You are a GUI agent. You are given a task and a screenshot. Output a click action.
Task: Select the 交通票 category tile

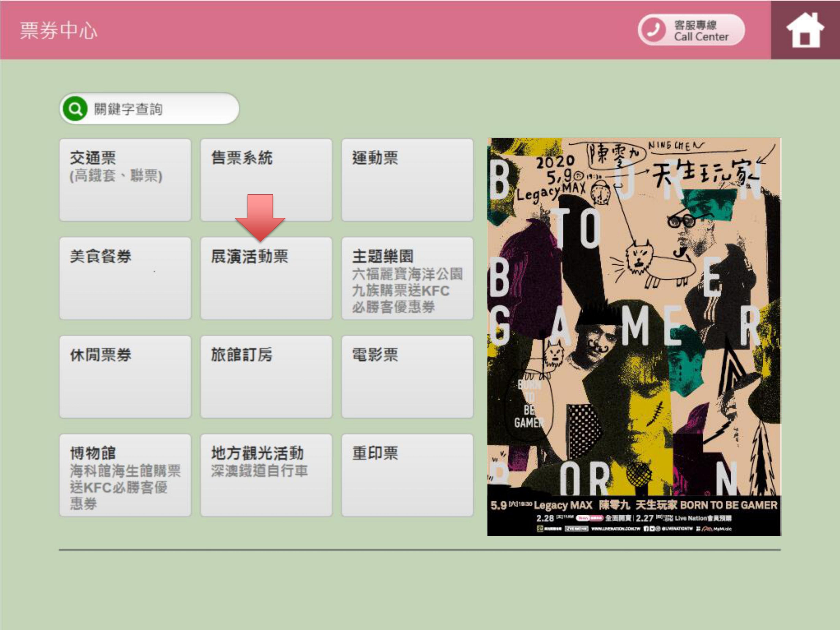tap(125, 180)
